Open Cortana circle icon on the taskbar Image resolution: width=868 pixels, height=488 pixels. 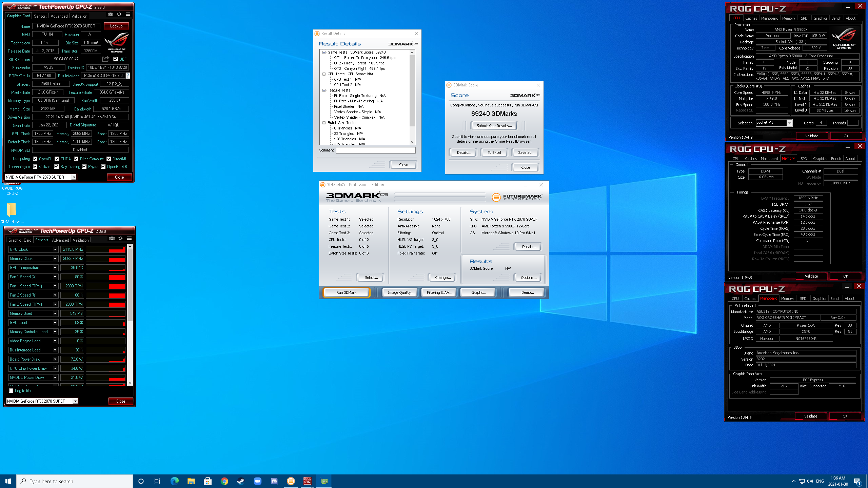141,481
